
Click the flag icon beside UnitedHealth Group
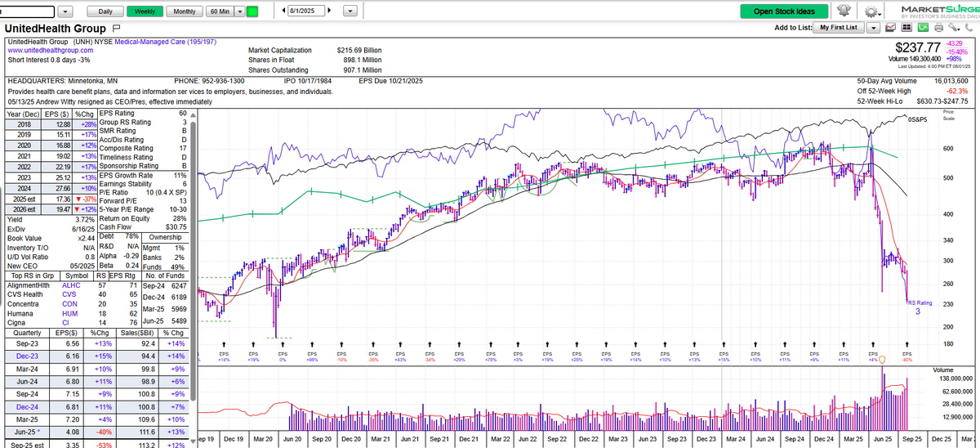(x=117, y=28)
